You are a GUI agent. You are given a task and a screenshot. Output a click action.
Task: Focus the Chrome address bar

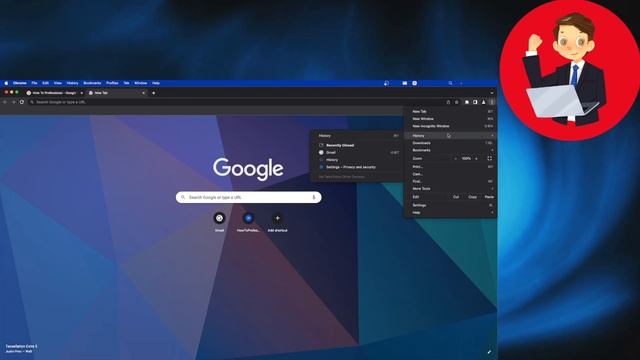(x=237, y=102)
